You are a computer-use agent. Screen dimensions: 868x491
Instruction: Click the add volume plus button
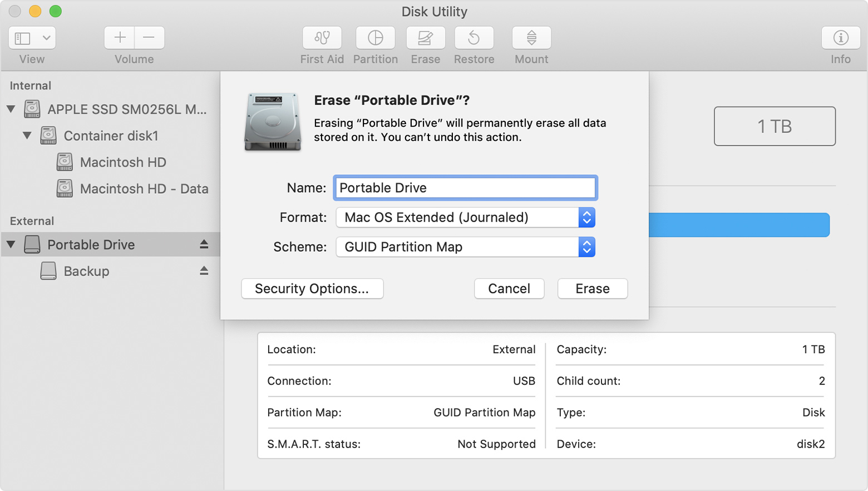click(x=120, y=38)
